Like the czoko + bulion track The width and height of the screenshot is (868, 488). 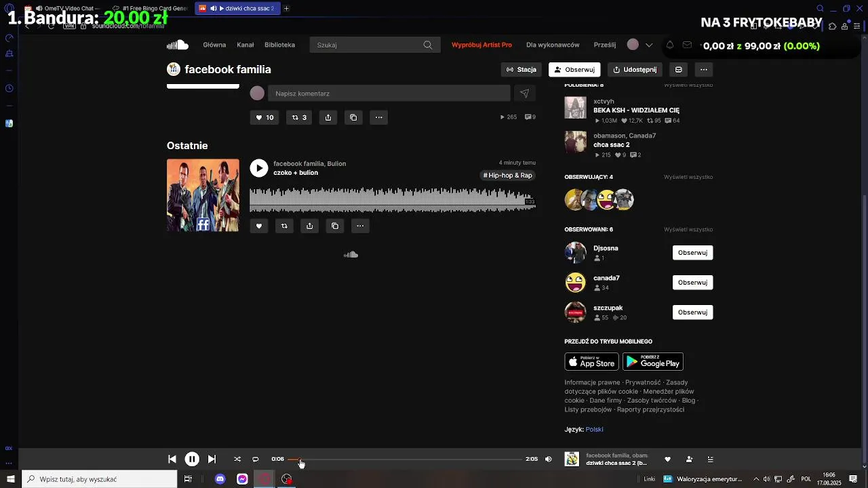[x=258, y=226]
